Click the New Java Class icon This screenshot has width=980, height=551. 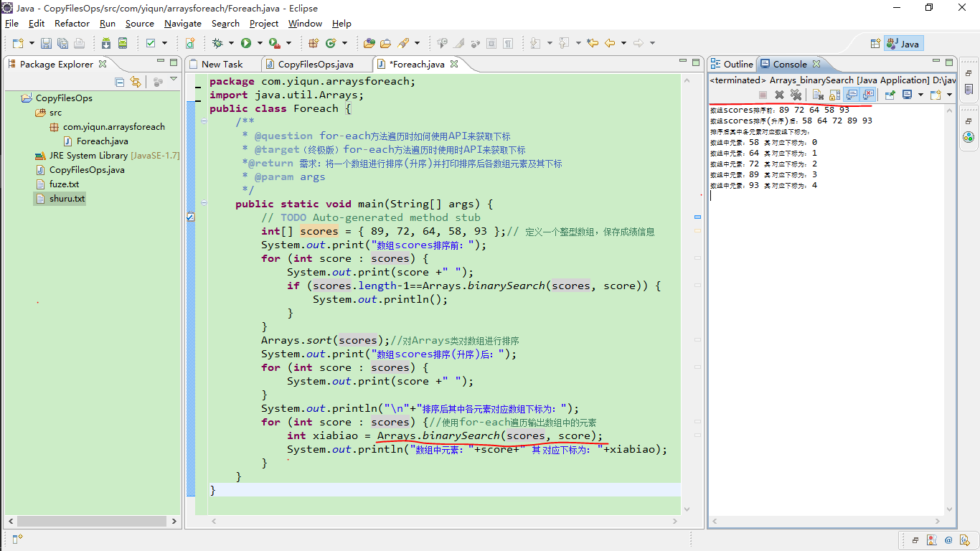tap(331, 43)
